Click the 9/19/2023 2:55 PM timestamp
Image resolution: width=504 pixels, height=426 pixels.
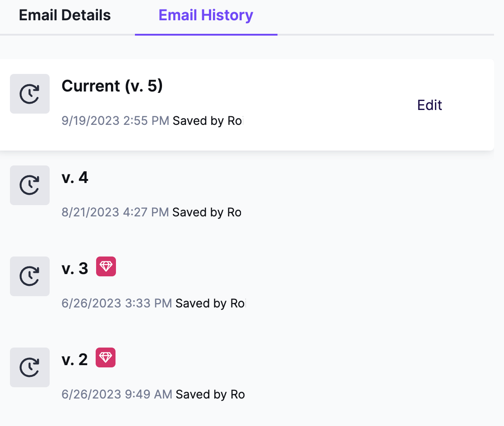[116, 121]
